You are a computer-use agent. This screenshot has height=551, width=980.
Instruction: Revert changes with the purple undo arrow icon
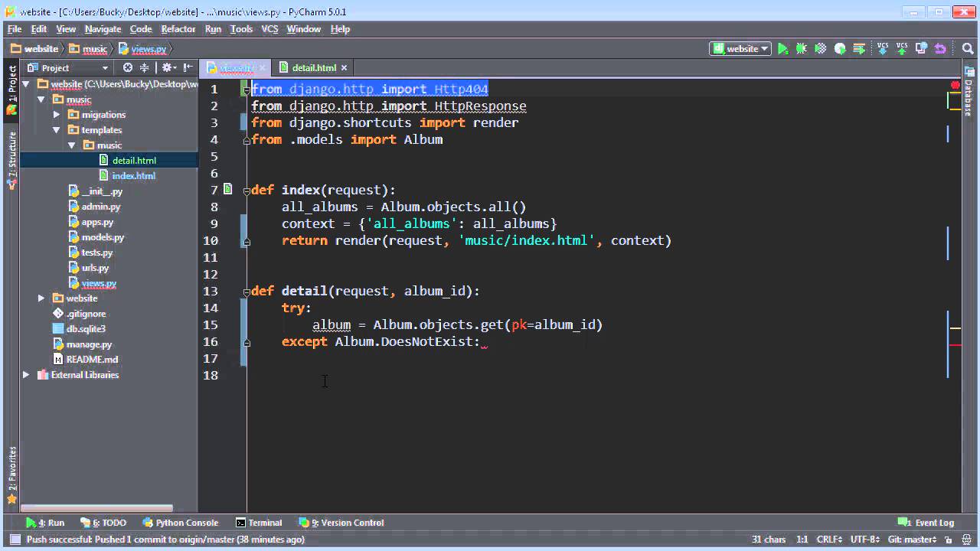(941, 49)
